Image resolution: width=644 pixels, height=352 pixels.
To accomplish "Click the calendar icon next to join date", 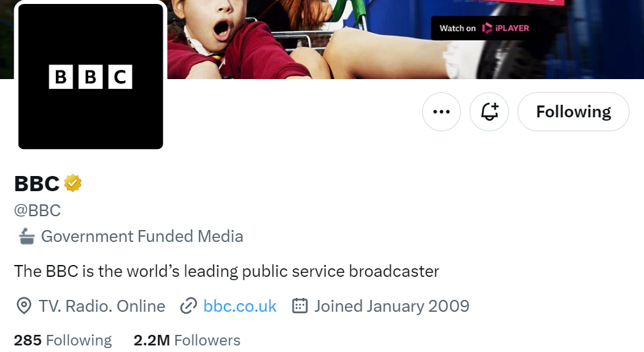I will point(300,306).
